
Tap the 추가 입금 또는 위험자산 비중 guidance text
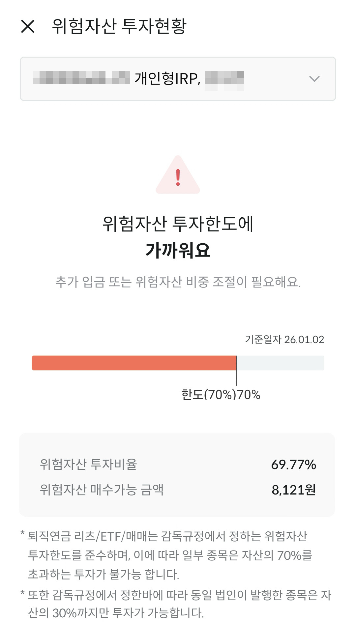click(x=178, y=282)
